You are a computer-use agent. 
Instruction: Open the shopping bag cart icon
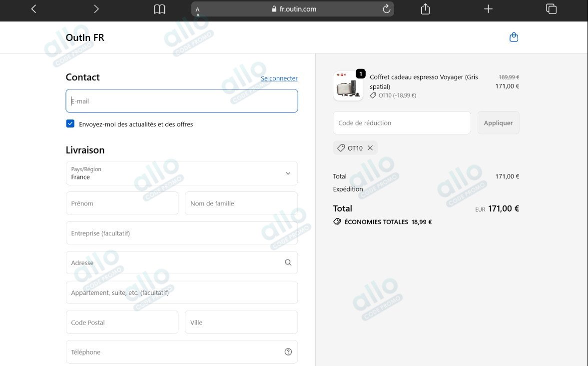(514, 37)
